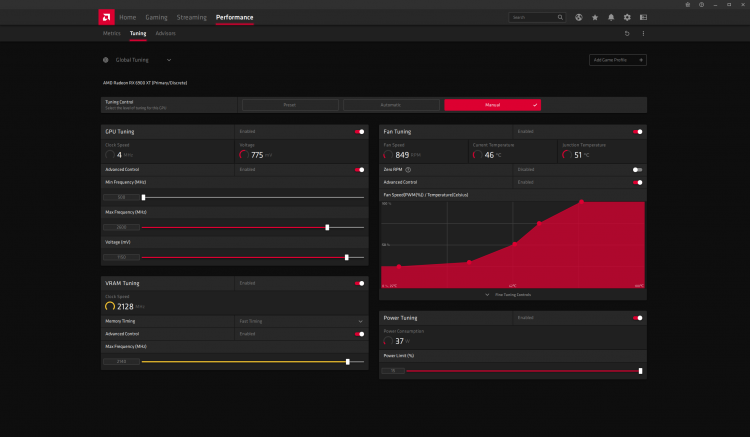
Task: Click the favorites star icon
Action: click(x=595, y=17)
